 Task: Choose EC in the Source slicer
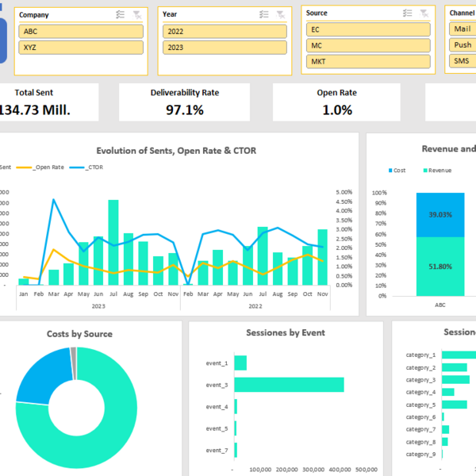pos(368,30)
